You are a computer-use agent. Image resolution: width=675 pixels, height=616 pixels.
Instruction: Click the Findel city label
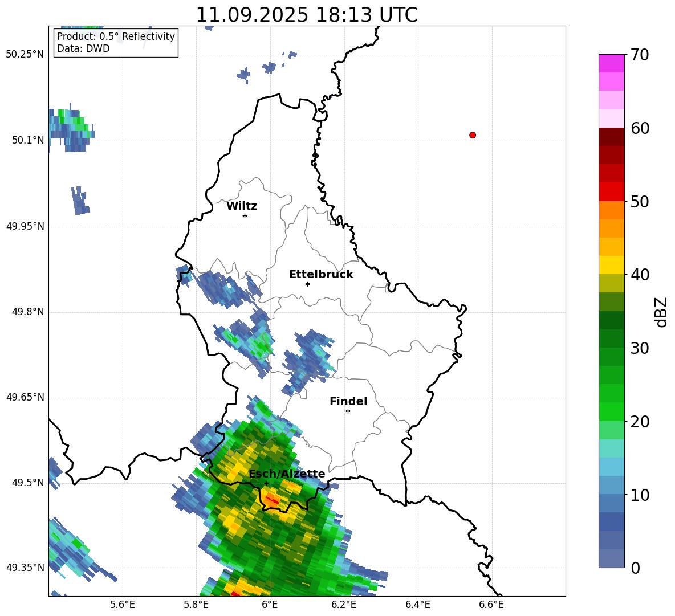[348, 401]
